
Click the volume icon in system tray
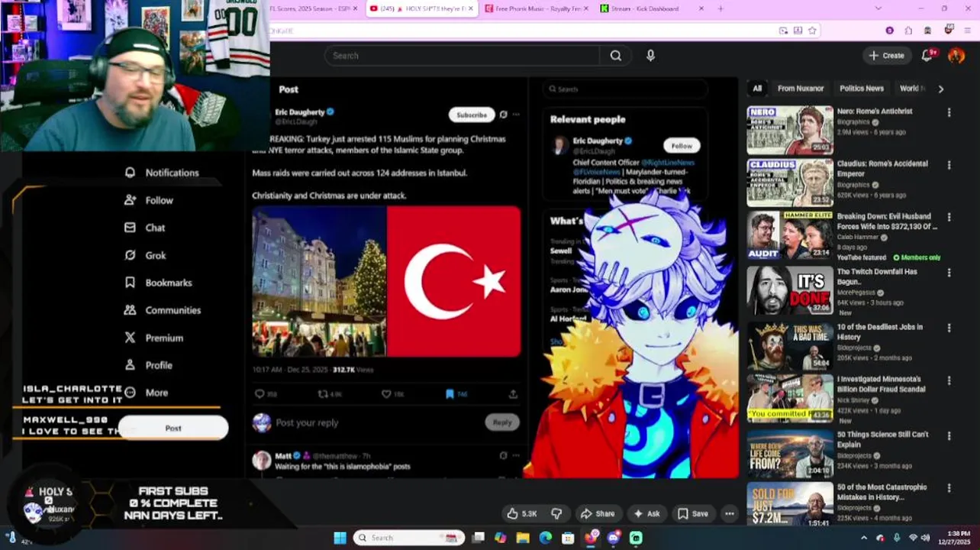pos(925,538)
